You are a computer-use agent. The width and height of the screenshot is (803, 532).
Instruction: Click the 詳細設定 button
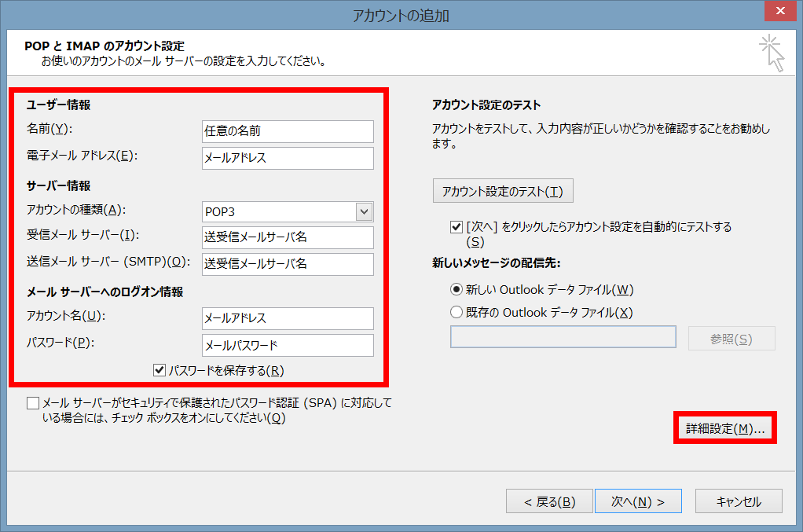pos(724,428)
